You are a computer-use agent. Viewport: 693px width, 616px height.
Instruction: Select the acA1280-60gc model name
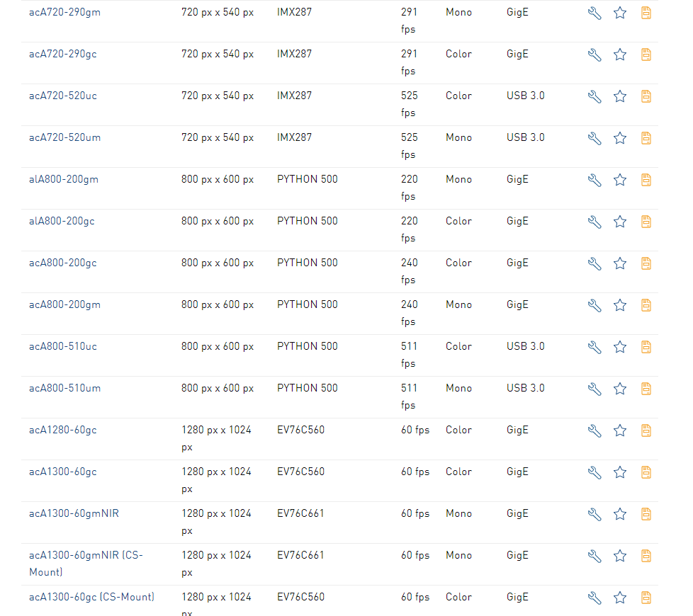pos(63,430)
